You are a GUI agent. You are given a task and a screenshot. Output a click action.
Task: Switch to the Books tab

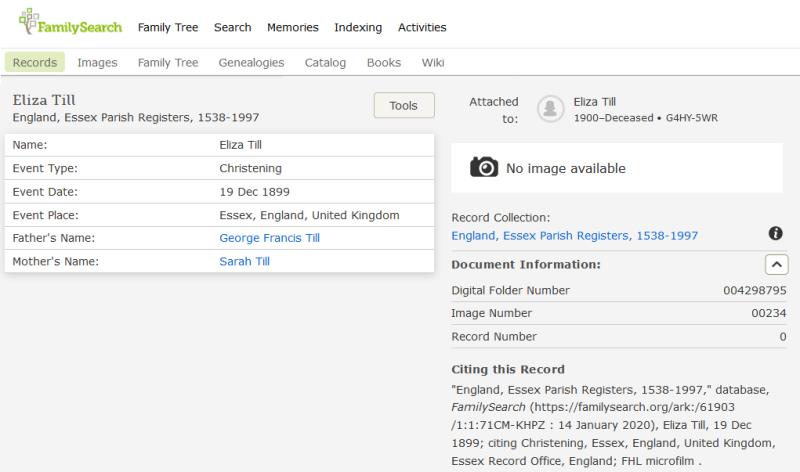pos(383,62)
